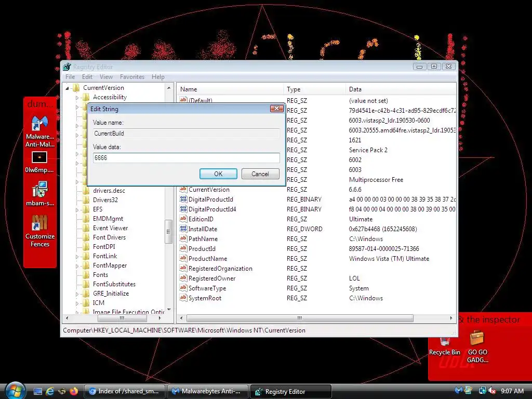The height and width of the screenshot is (399, 532).
Task: Switch to Malwarebytes Anti-Malware taskbar button
Action: pos(207,391)
